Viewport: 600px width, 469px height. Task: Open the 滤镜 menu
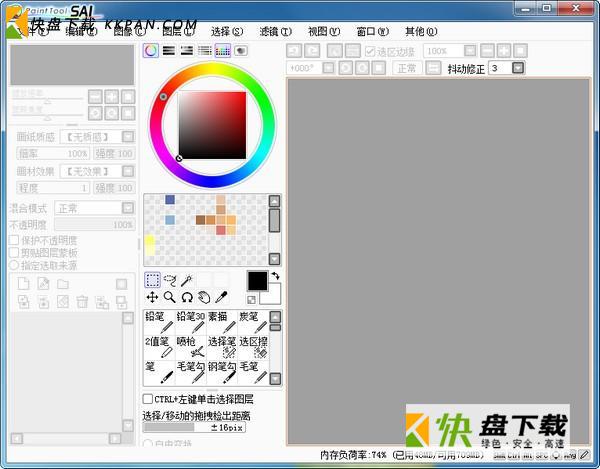pos(276,31)
